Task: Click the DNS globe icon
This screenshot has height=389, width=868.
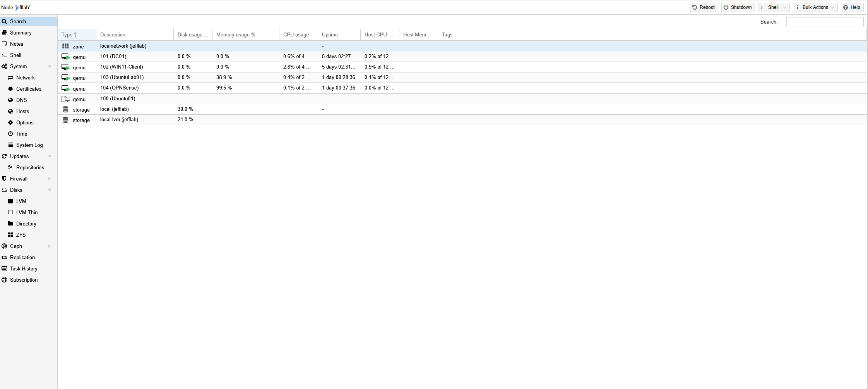Action: [x=10, y=100]
